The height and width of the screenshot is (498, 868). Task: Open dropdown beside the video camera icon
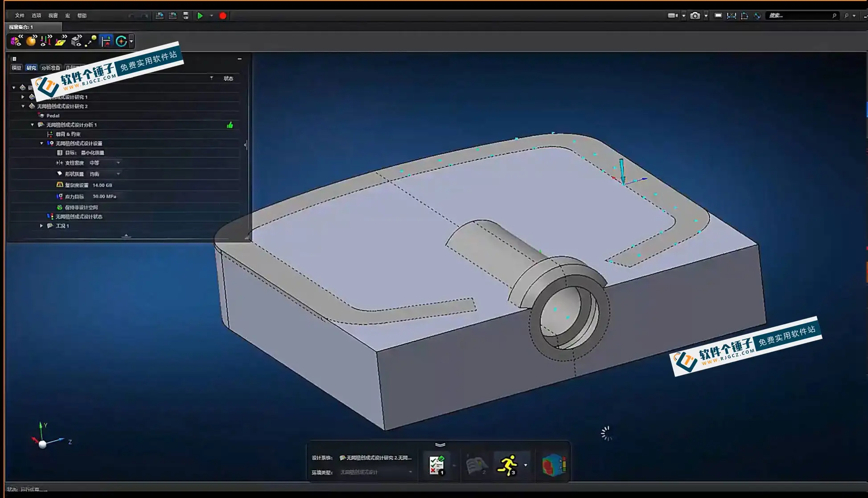tap(683, 16)
